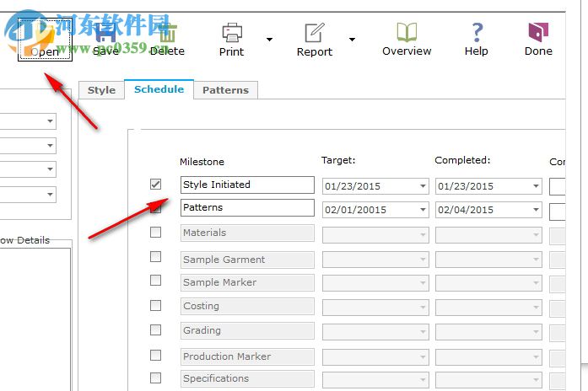Click the Style Initiated milestone text field

point(246,185)
